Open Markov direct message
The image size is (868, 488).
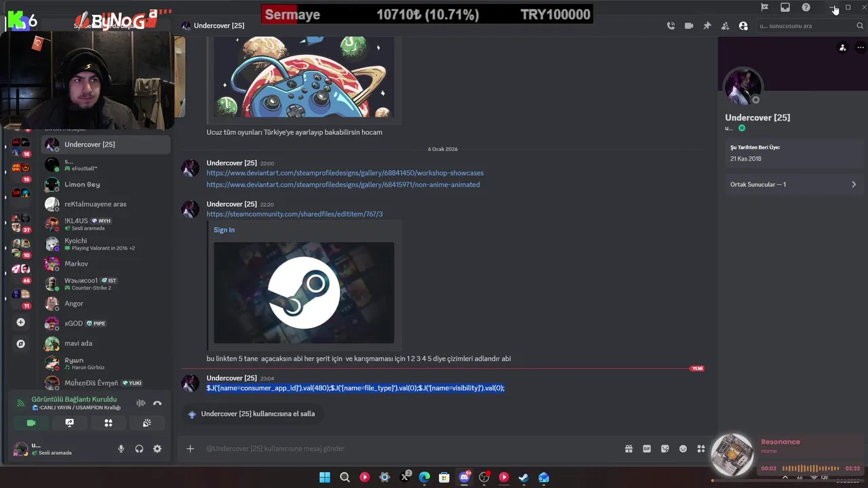pos(105,264)
